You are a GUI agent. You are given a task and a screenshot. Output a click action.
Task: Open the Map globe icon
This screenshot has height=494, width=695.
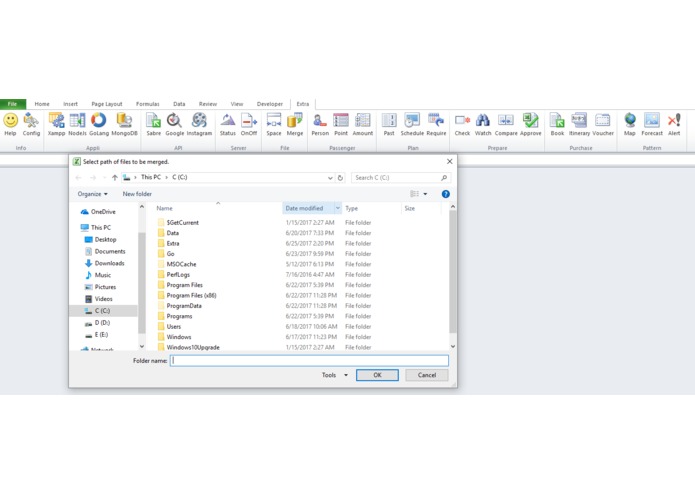(x=629, y=120)
